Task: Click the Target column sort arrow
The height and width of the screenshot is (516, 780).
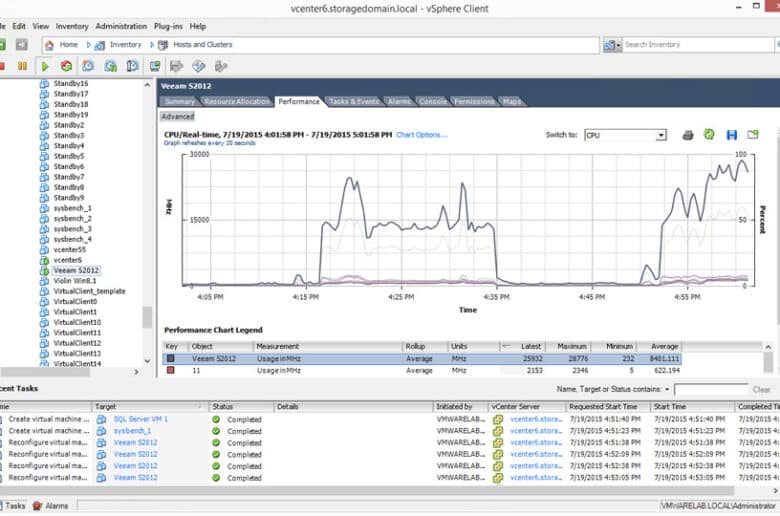Action: [x=199, y=407]
